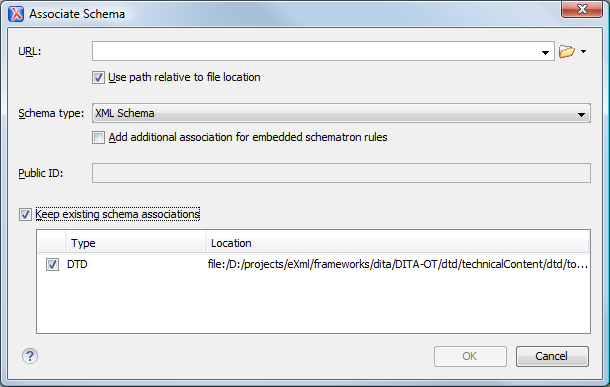610x387 pixels.
Task: Close the Associate Schema dialog
Action: coord(582,9)
